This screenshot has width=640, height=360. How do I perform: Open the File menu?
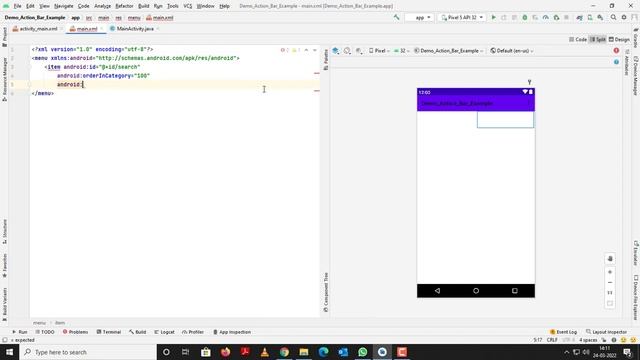coord(17,6)
